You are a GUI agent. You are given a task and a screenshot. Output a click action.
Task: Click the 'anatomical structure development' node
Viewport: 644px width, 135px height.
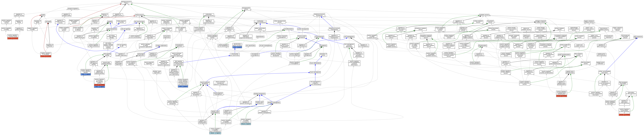pos(319,15)
